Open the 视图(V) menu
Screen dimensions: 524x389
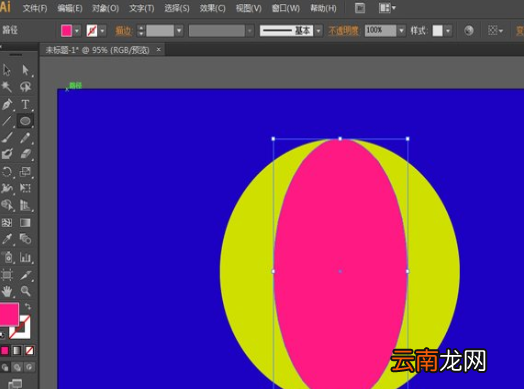click(x=249, y=8)
